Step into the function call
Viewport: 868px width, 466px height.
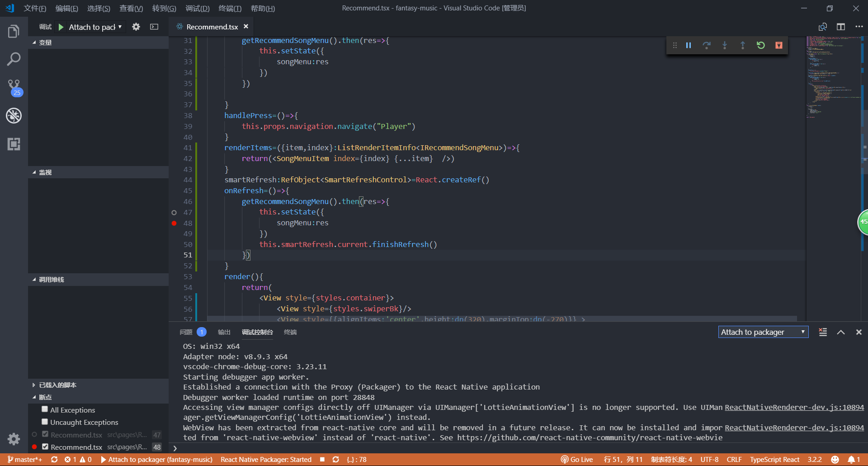pos(724,45)
